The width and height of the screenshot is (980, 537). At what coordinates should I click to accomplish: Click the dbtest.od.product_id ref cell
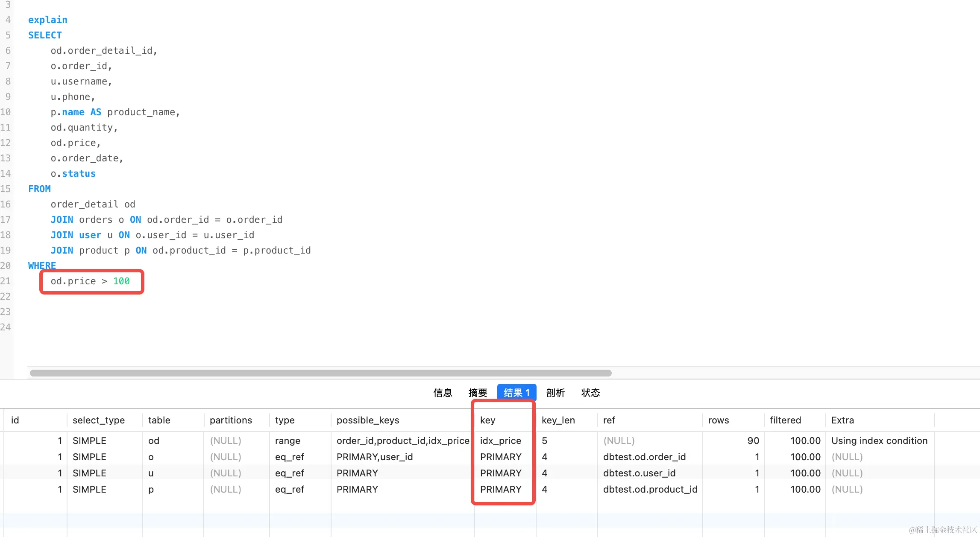(650, 489)
